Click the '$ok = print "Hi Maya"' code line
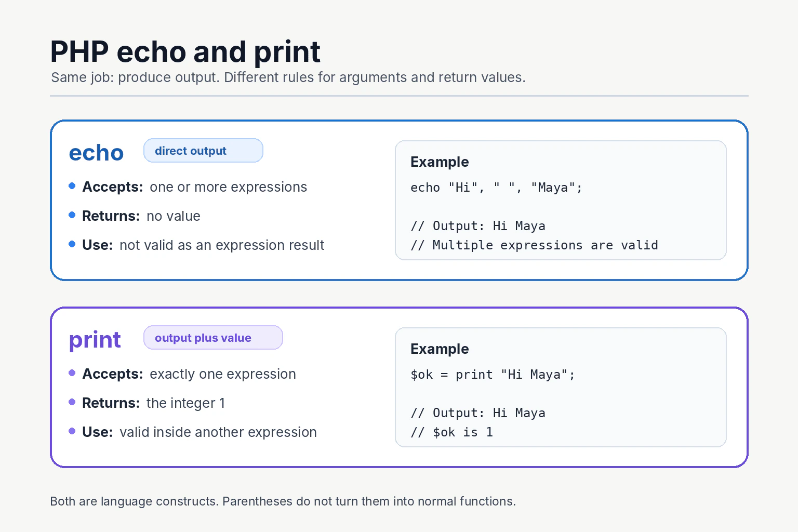The height and width of the screenshot is (532, 798). (493, 375)
